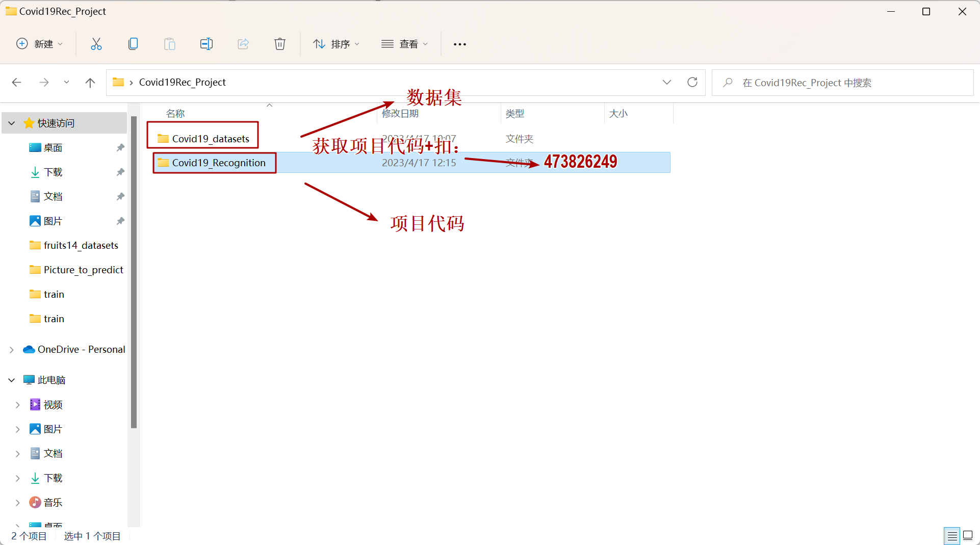Screen dimensions: 980x545
Task: Open 桌面 in quick access
Action: pos(53,147)
